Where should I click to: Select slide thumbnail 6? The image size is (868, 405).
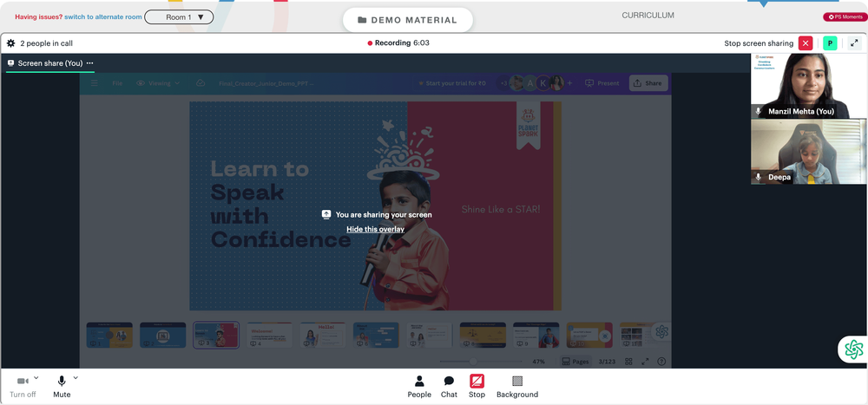pos(376,335)
